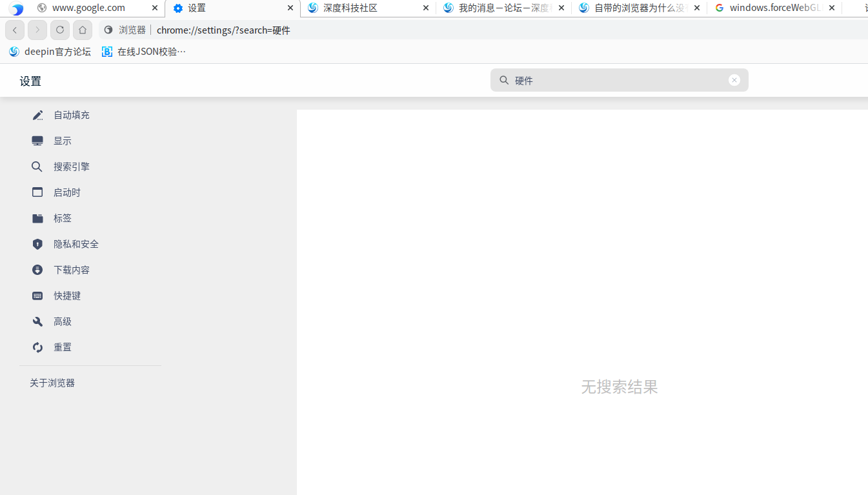The image size is (868, 495).
Task: Click the address bar URL chrome://settings
Action: (223, 30)
